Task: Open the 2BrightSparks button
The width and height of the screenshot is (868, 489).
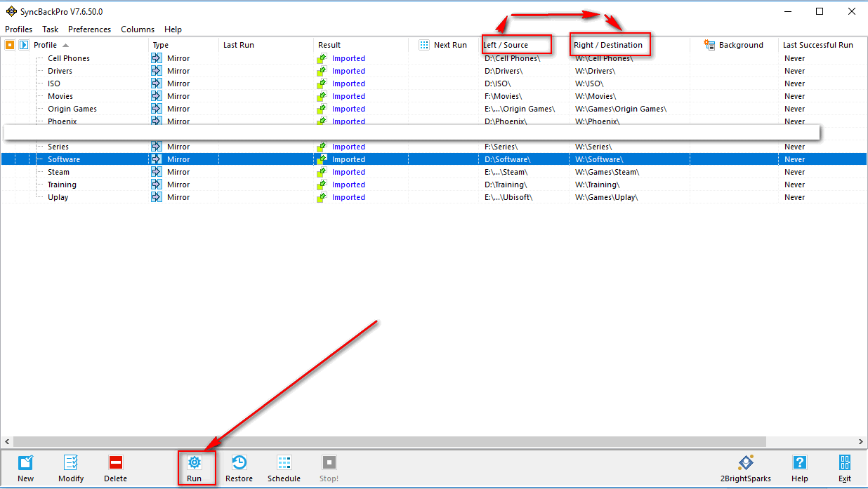Action: click(746, 469)
